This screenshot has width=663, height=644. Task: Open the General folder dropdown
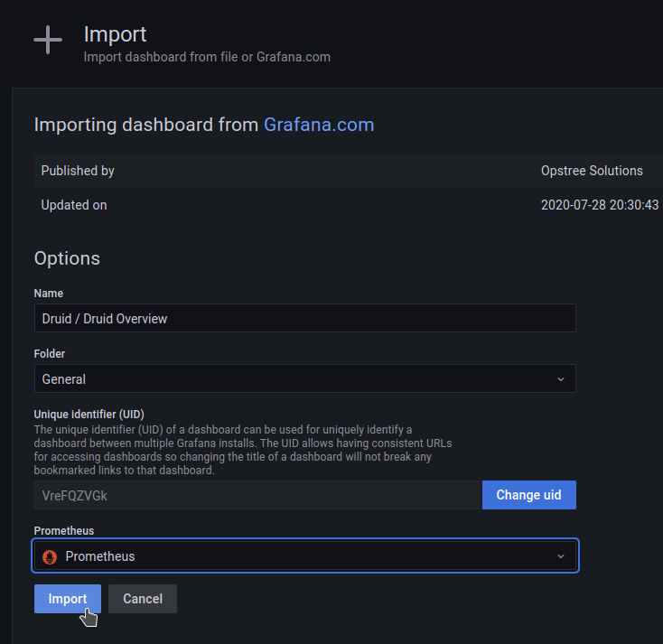pyautogui.click(x=305, y=378)
